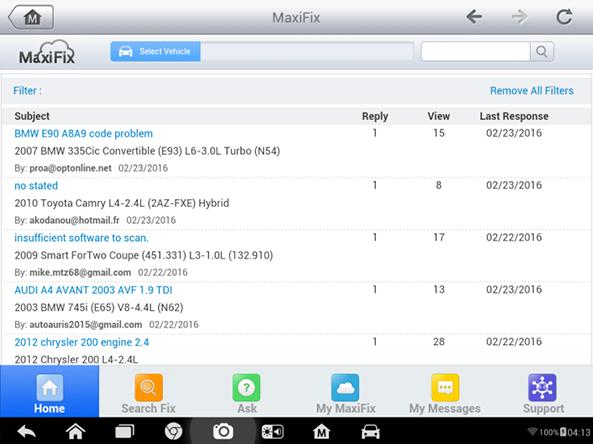Open AUDI A4 AVANT 2003 post
The width and height of the screenshot is (593, 444).
(x=93, y=290)
